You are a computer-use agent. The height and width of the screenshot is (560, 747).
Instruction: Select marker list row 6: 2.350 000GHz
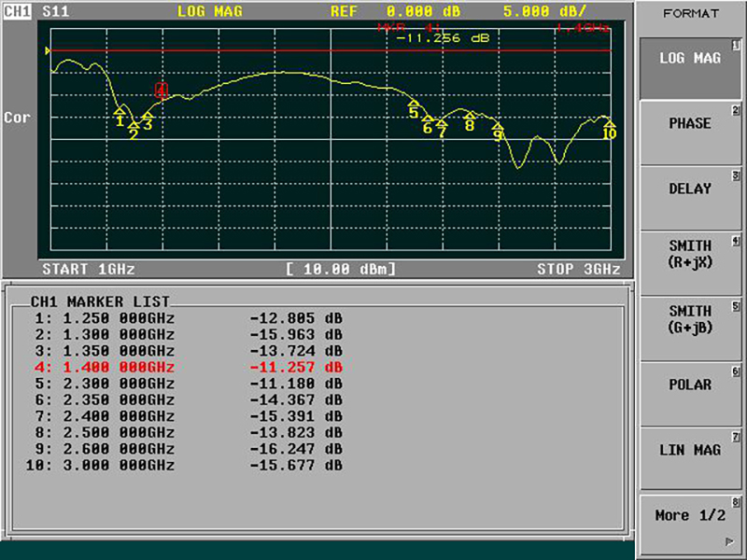click(x=189, y=400)
